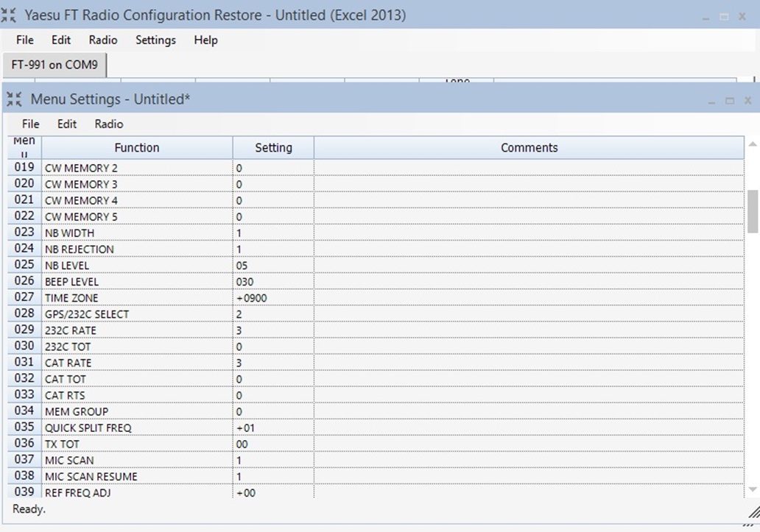Select the FT-991 on COM9 tab
This screenshot has width=760, height=532.
tap(54, 65)
